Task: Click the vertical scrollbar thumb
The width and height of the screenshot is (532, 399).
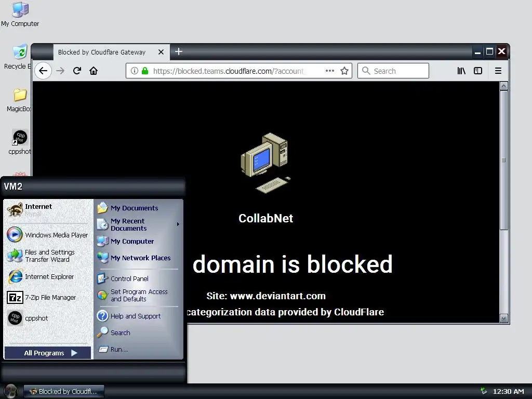Action: [504, 160]
